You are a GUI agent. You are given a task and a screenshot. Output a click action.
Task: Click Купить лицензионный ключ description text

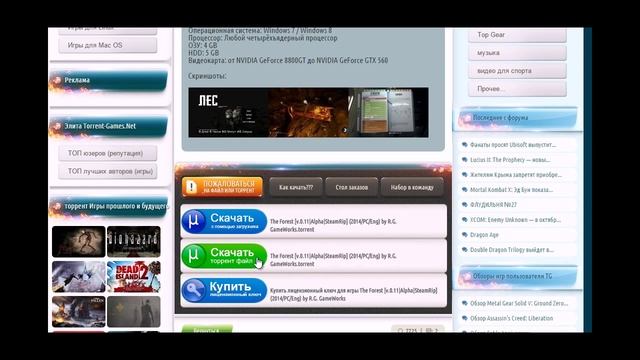tap(353, 295)
